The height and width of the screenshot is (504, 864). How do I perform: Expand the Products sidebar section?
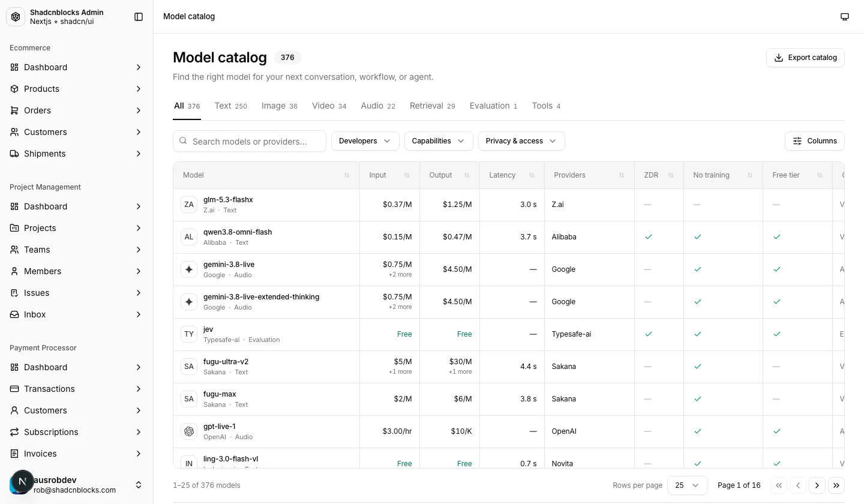tap(77, 89)
